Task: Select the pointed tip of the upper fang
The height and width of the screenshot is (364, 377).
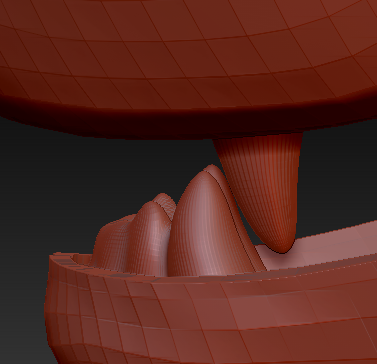Action: (x=282, y=245)
